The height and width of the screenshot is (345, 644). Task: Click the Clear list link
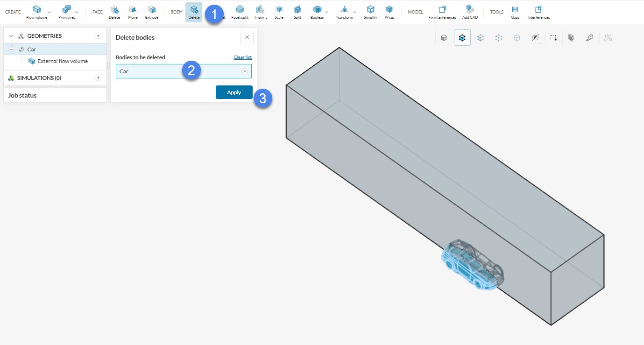point(242,57)
